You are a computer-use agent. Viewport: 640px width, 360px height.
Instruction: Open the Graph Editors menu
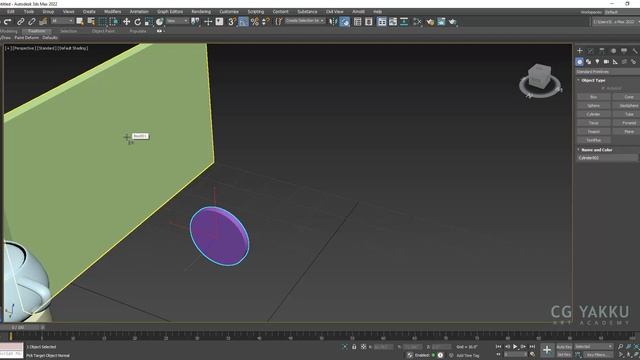[x=170, y=12]
